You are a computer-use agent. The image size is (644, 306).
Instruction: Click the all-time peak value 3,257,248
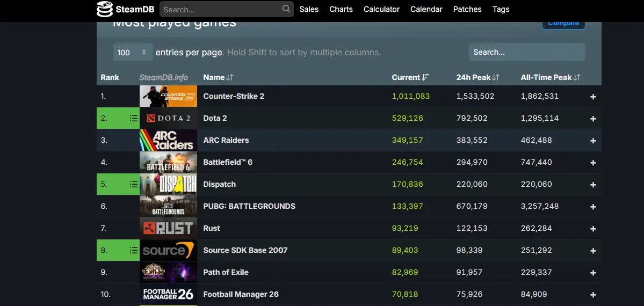pos(540,206)
